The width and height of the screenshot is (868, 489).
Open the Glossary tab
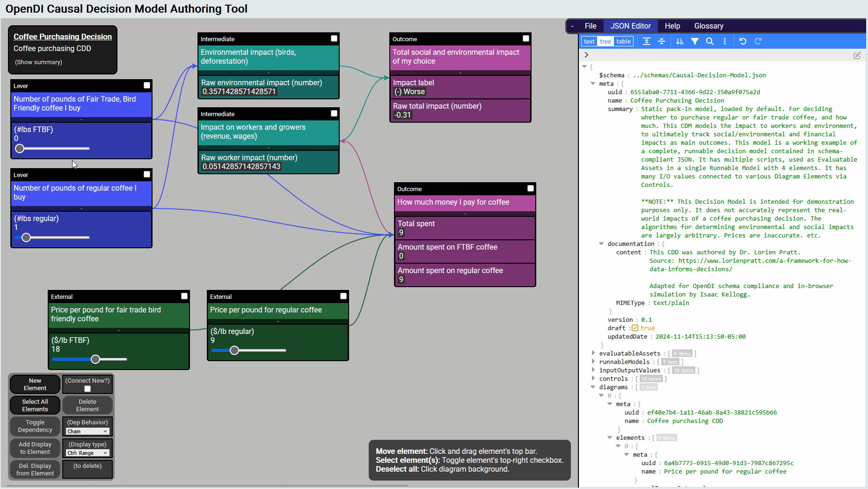click(708, 26)
